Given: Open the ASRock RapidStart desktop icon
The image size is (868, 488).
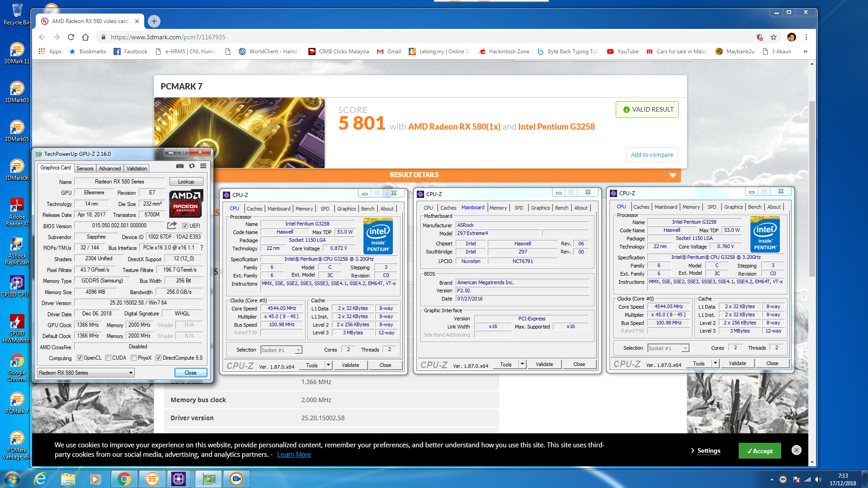Looking at the screenshot, I should coord(17,251).
